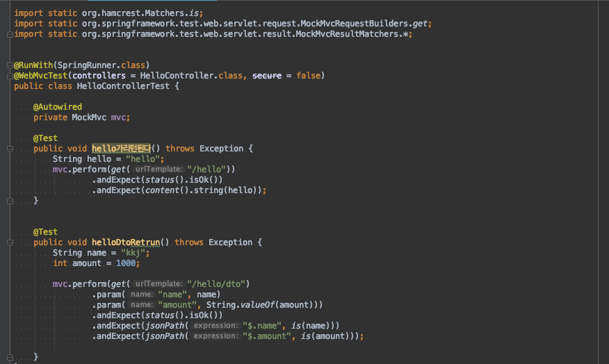This screenshot has width=609, height=364.
Task: Click the int keyword before amount
Action: click(60, 263)
